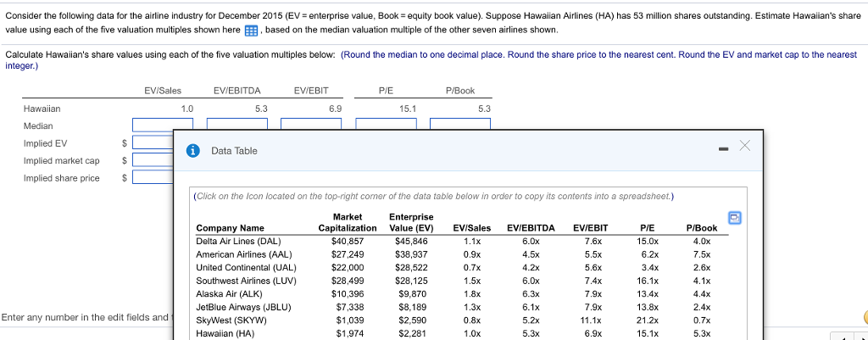Minimize the Data Table popup
868x340 pixels.
coord(722,148)
